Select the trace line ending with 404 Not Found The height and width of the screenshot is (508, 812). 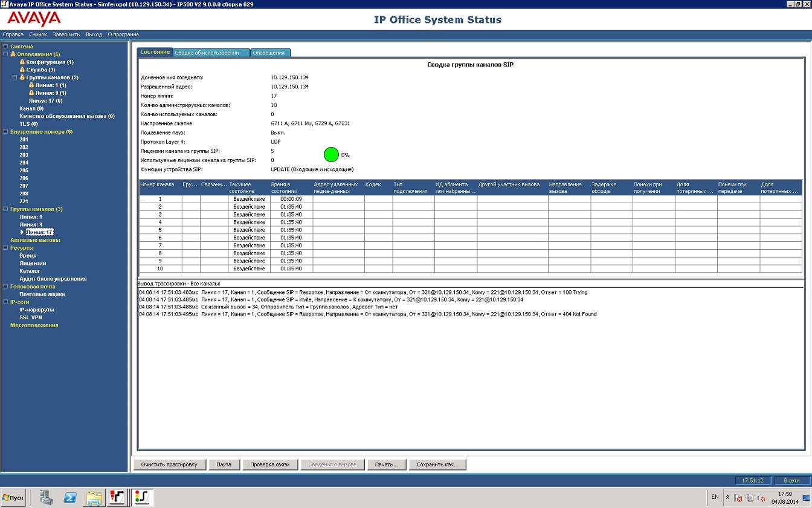coord(367,314)
